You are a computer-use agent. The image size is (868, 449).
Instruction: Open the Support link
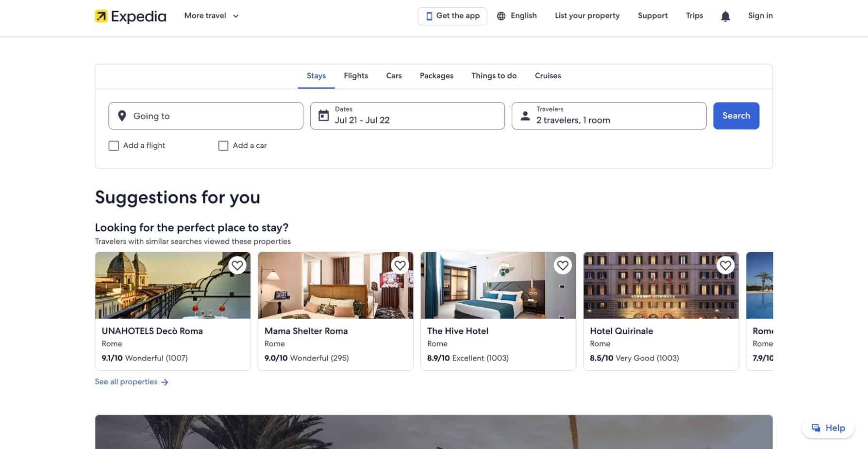[652, 16]
